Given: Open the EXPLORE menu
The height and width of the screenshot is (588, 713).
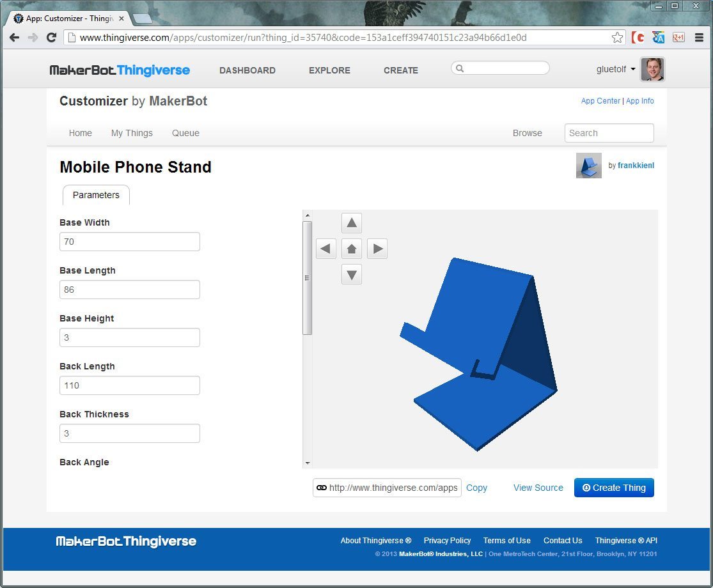Looking at the screenshot, I should coord(330,70).
